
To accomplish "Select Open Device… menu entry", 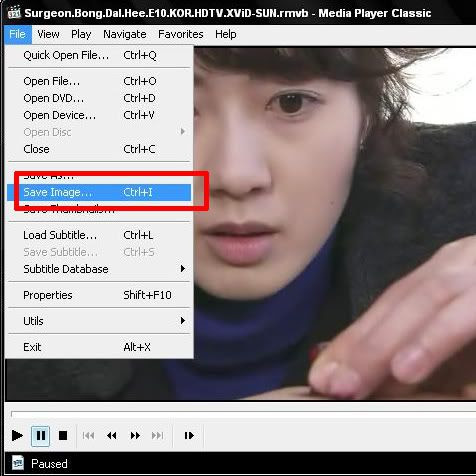I will 99,115.
